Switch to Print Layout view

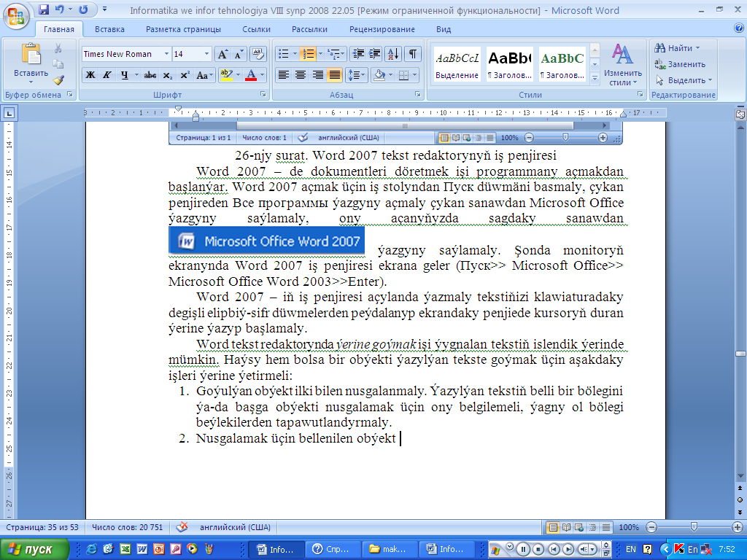[x=553, y=527]
